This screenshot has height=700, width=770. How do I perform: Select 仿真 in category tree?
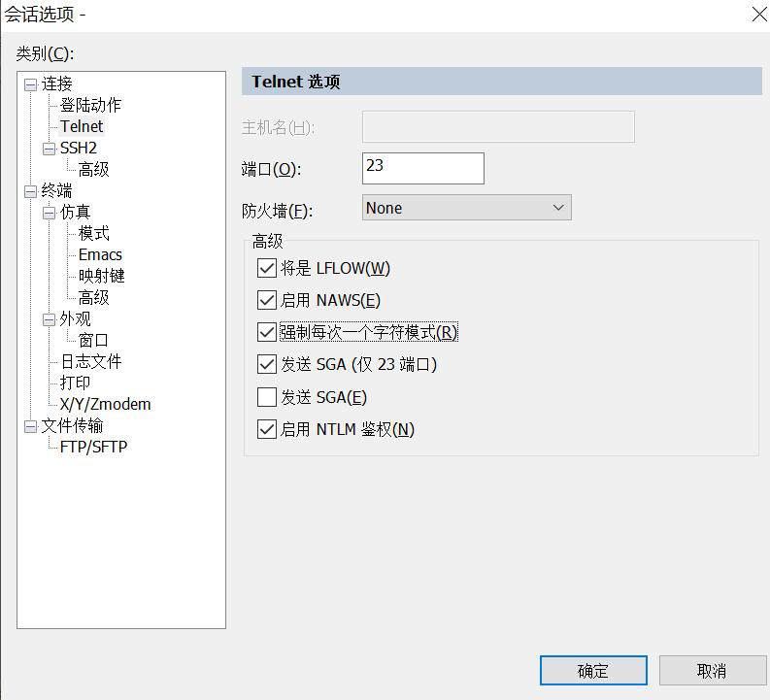(x=75, y=212)
